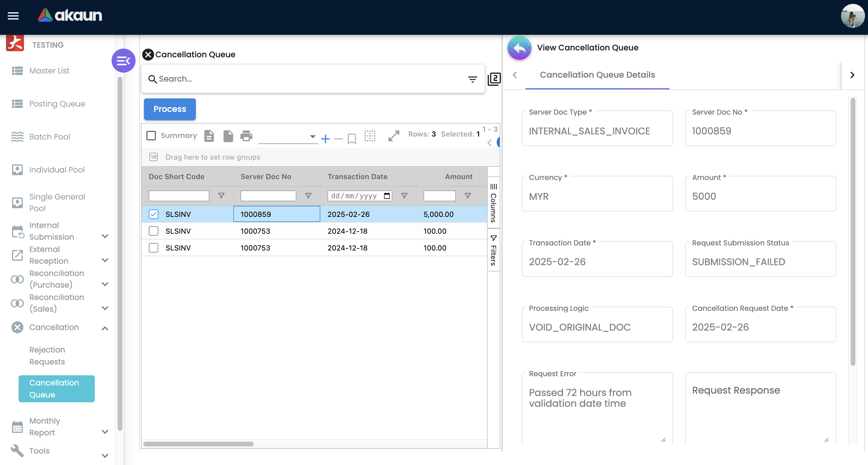Click the first document export icon
This screenshot has width=868, height=465.
point(209,136)
